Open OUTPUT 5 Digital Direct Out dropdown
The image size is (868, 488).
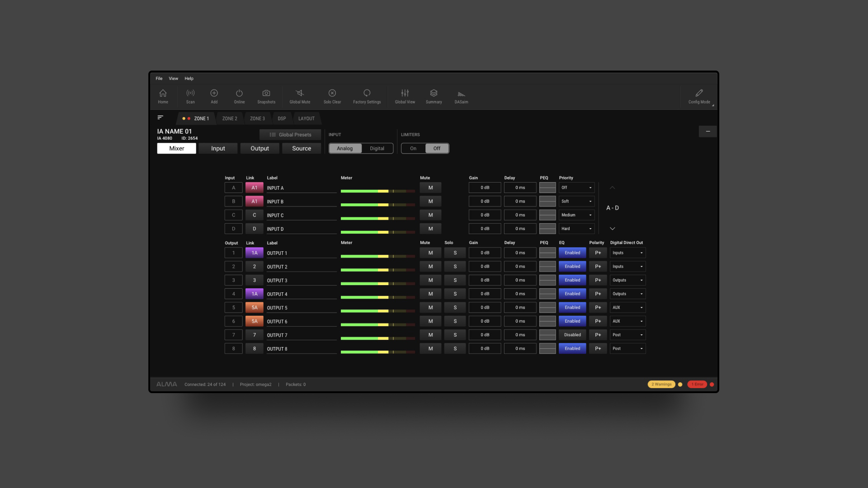[627, 308]
